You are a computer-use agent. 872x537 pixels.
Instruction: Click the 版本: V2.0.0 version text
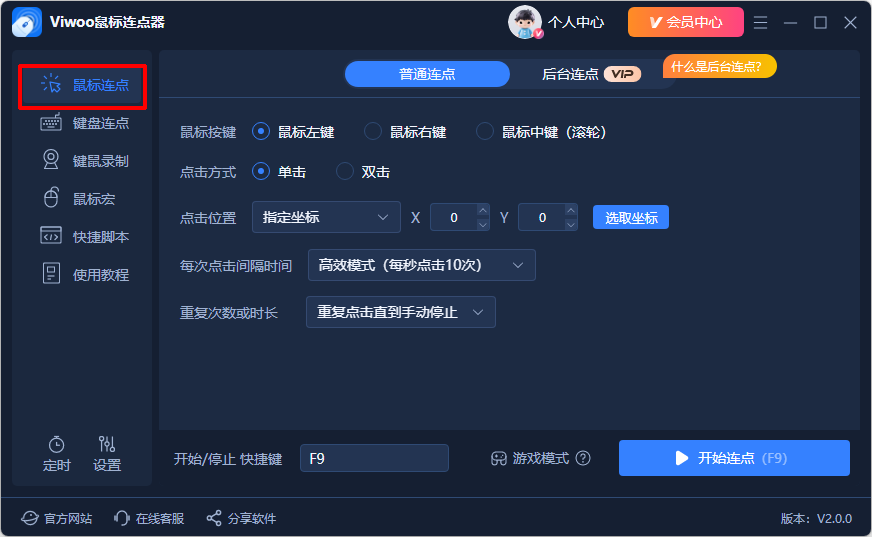point(816,519)
